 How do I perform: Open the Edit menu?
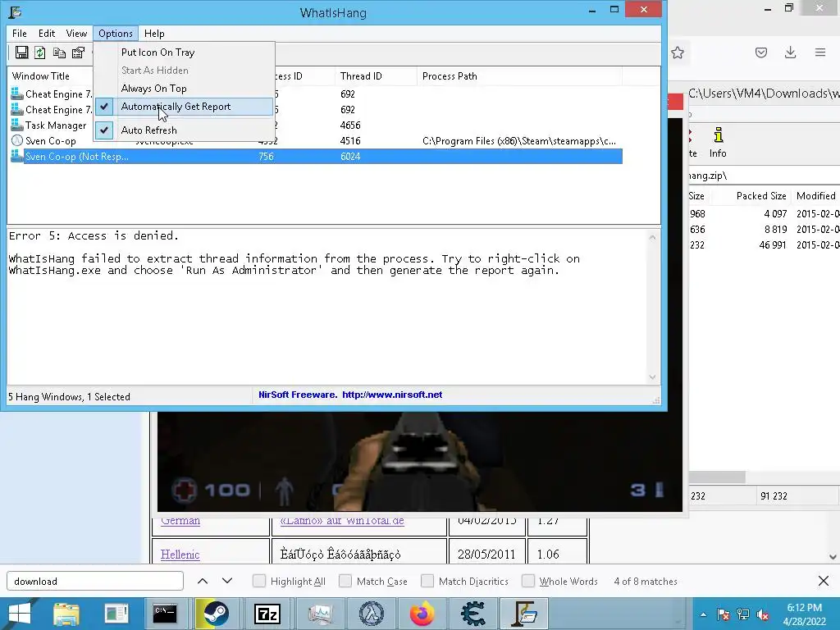pos(47,33)
